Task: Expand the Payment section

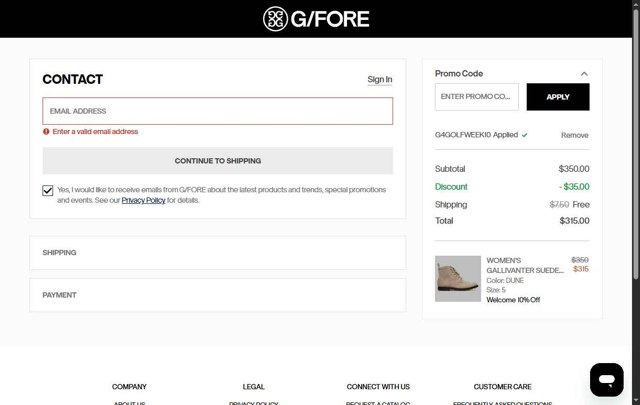Action: [x=218, y=295]
